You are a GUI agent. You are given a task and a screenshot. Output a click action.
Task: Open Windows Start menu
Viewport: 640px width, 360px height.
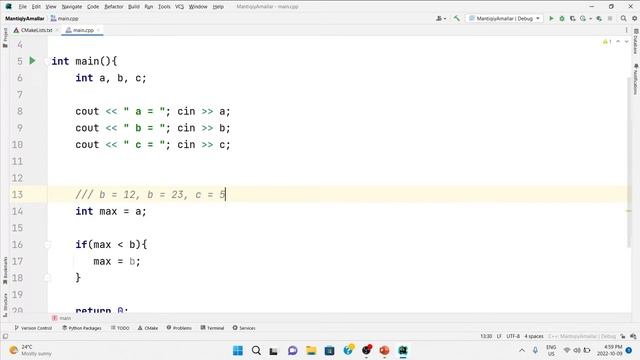(238, 350)
